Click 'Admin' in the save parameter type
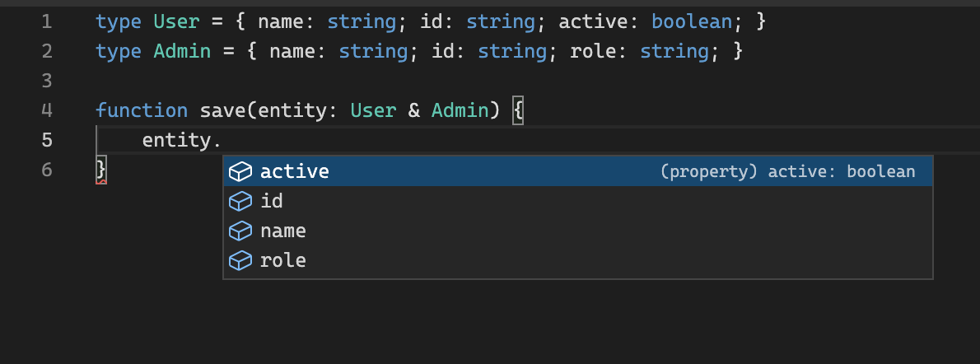 460,110
